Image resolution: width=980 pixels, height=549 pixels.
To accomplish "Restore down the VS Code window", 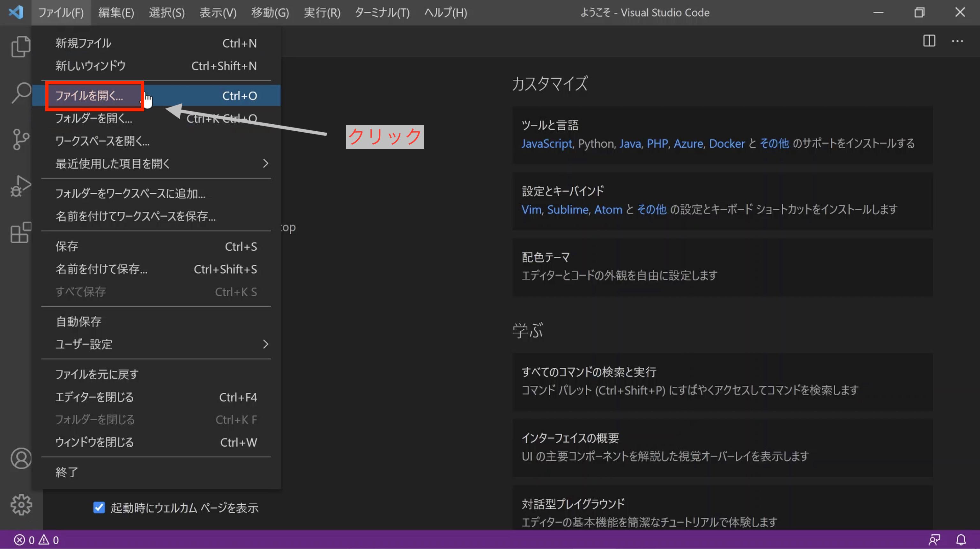I will pyautogui.click(x=919, y=12).
